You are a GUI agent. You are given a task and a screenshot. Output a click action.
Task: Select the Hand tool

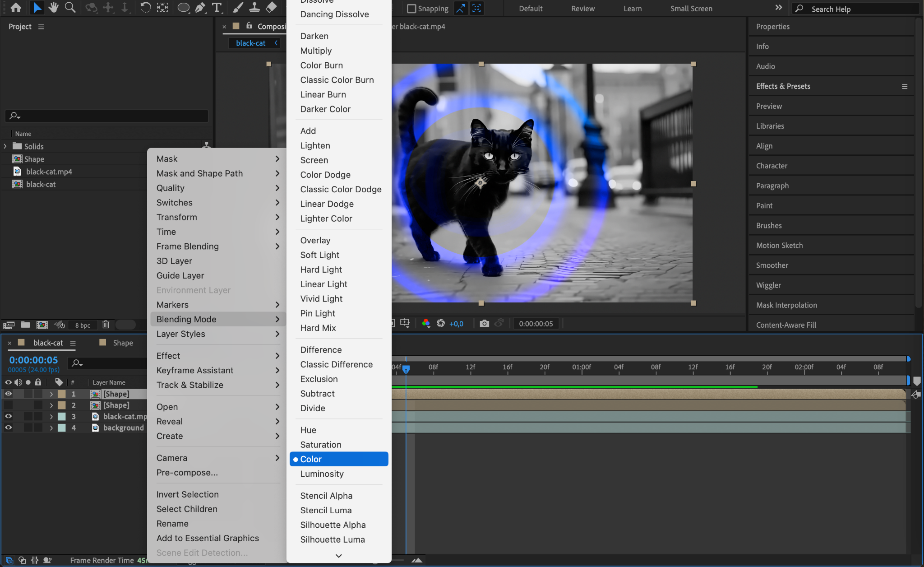point(53,7)
